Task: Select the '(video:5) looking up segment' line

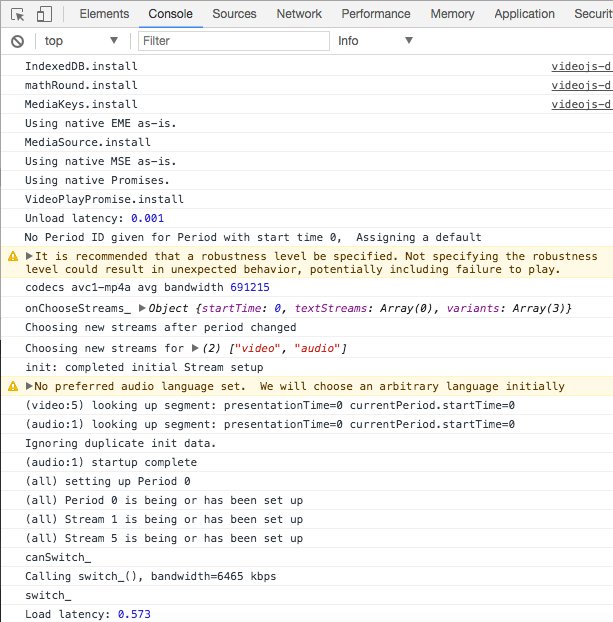Action: pos(307,405)
